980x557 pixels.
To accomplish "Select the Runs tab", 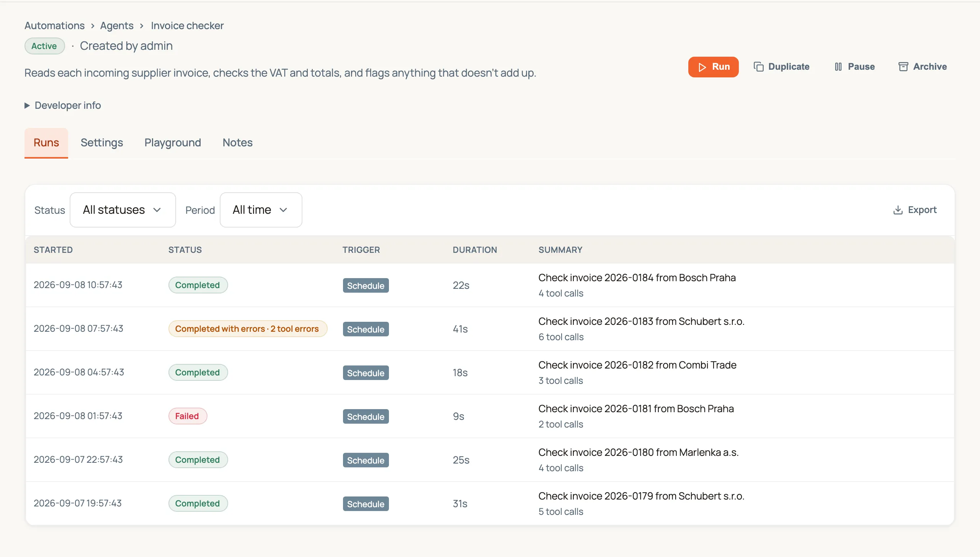I will (46, 143).
